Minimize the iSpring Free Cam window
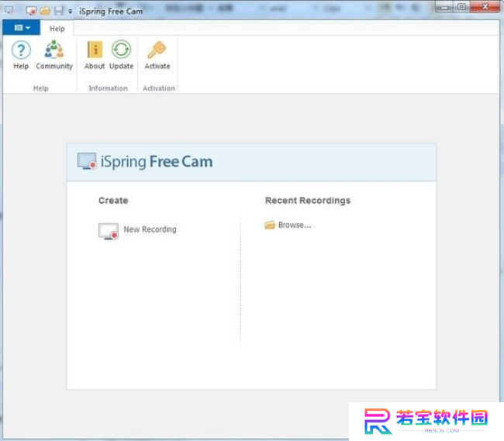The image size is (504, 441). coord(444,6)
